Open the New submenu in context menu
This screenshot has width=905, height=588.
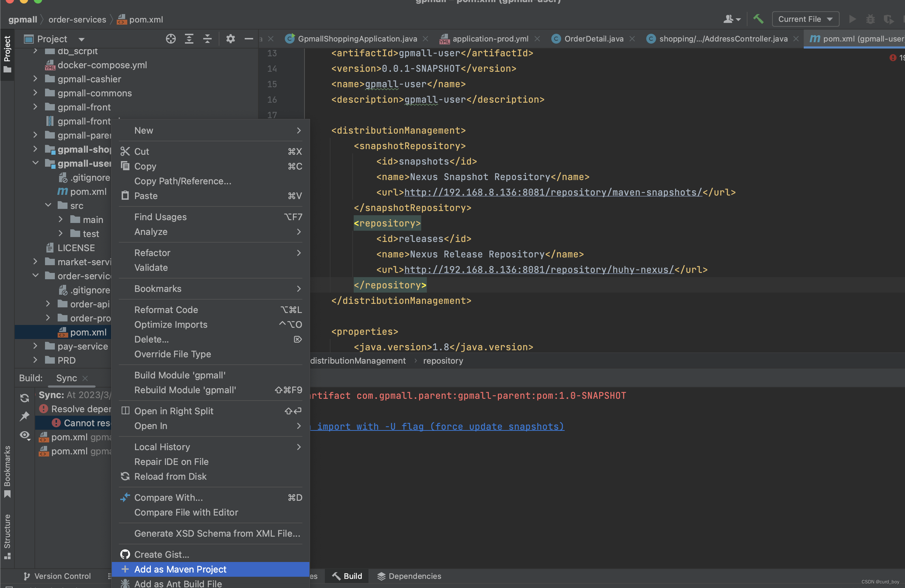[x=211, y=130]
